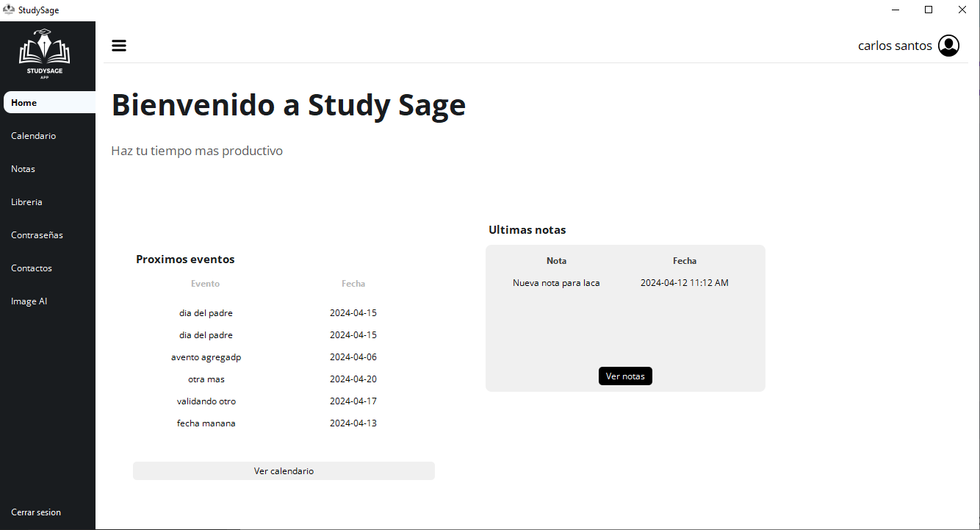Click the StudySage icon in the title bar
The height and width of the screenshot is (530, 980).
[x=9, y=10]
